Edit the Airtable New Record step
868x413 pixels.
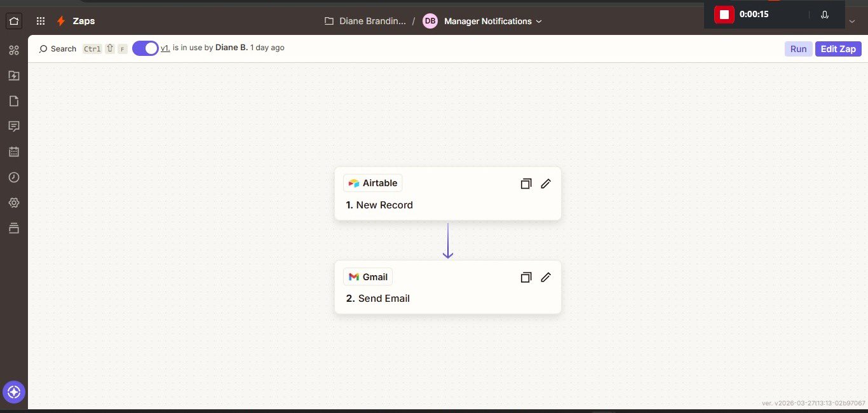546,184
